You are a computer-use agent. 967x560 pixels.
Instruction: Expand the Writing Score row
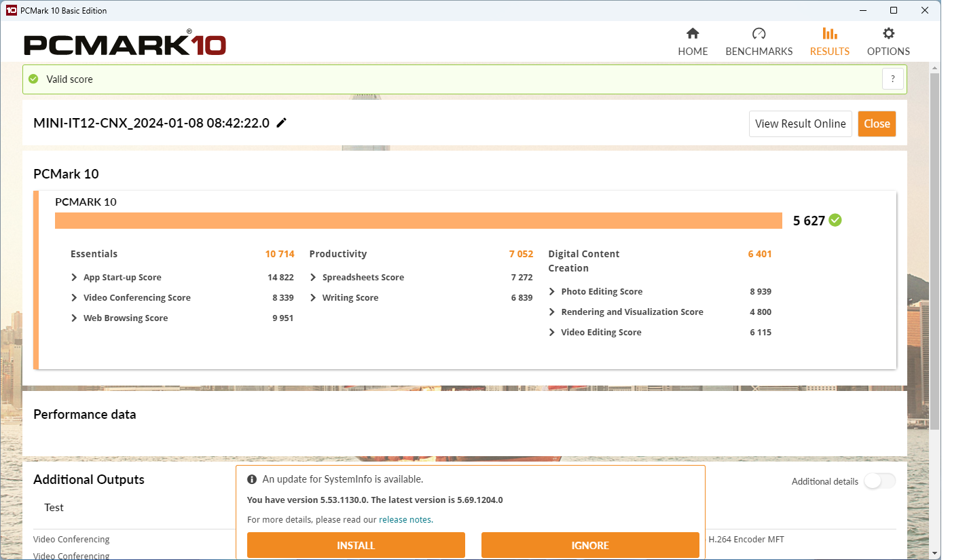click(313, 298)
